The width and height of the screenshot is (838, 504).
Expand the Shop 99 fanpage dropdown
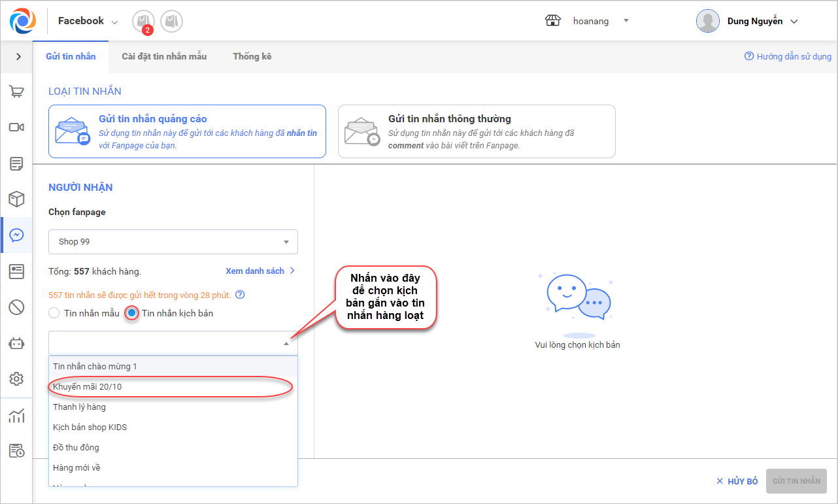(x=173, y=242)
